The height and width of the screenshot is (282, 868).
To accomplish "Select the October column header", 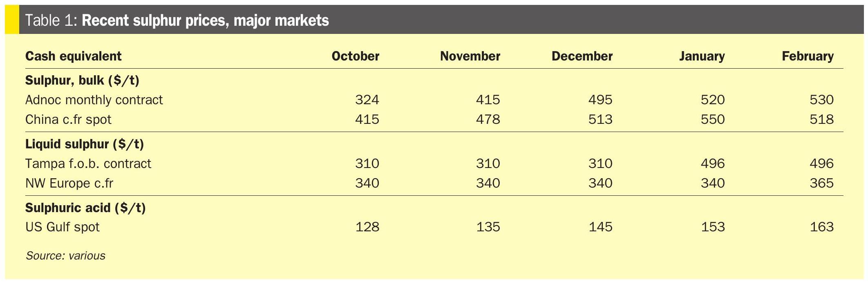I will pos(355,56).
